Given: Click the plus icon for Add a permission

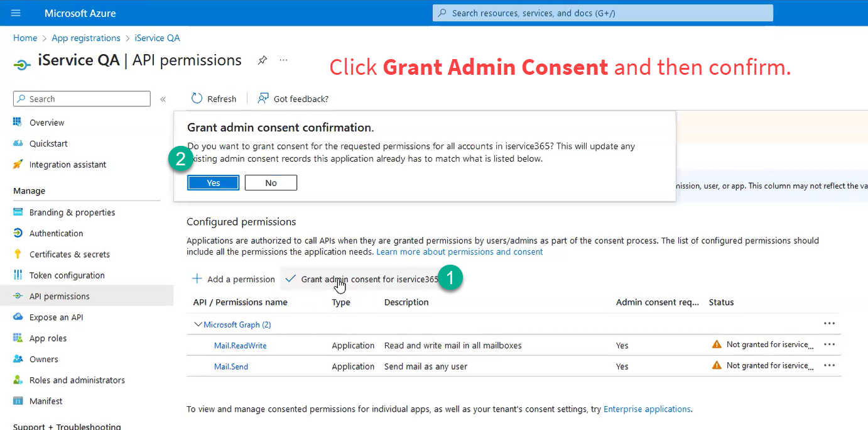Looking at the screenshot, I should coord(197,278).
